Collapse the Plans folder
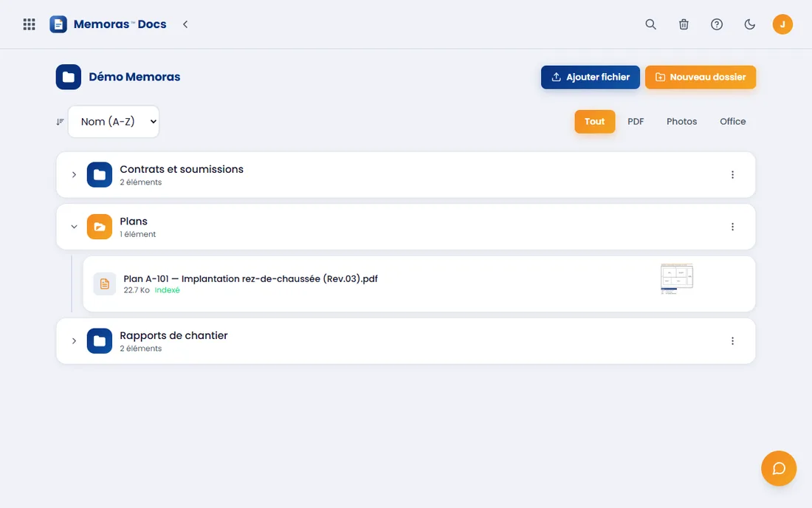Screen dimensions: 812x508 pos(74,227)
